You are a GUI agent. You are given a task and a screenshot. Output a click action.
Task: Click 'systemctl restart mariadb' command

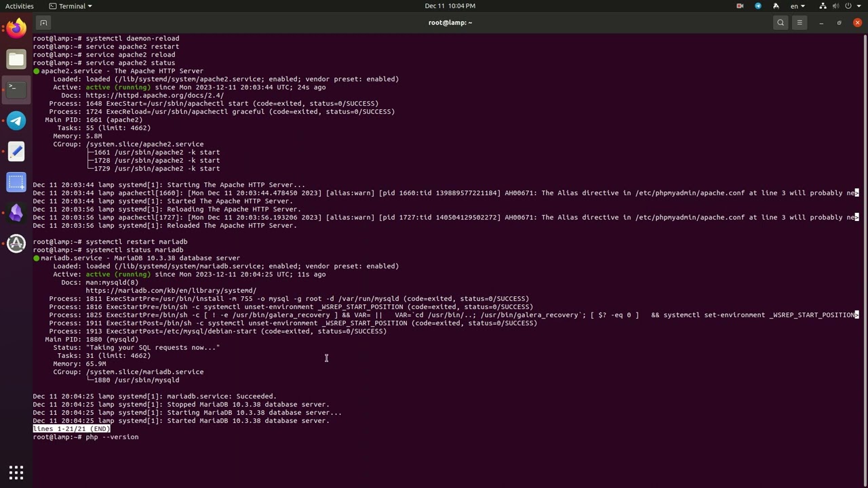[x=136, y=242]
